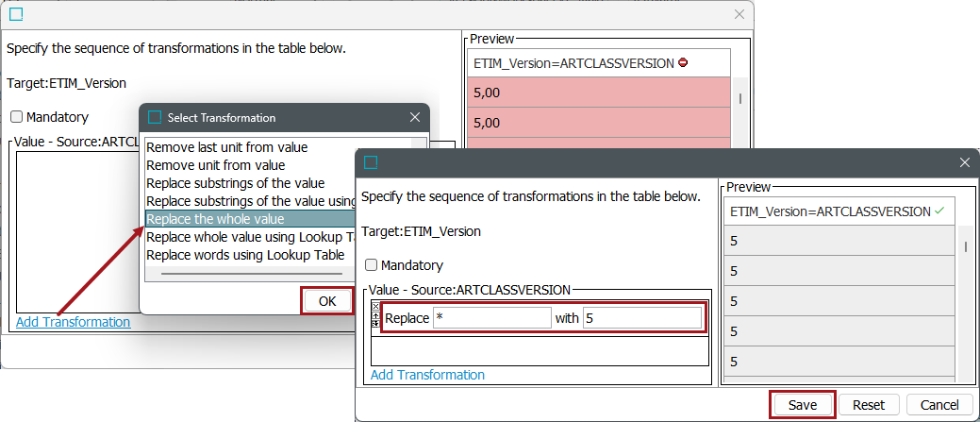Tick the Mandatory checkbox in front dialog
The image size is (980, 422).
[372, 265]
